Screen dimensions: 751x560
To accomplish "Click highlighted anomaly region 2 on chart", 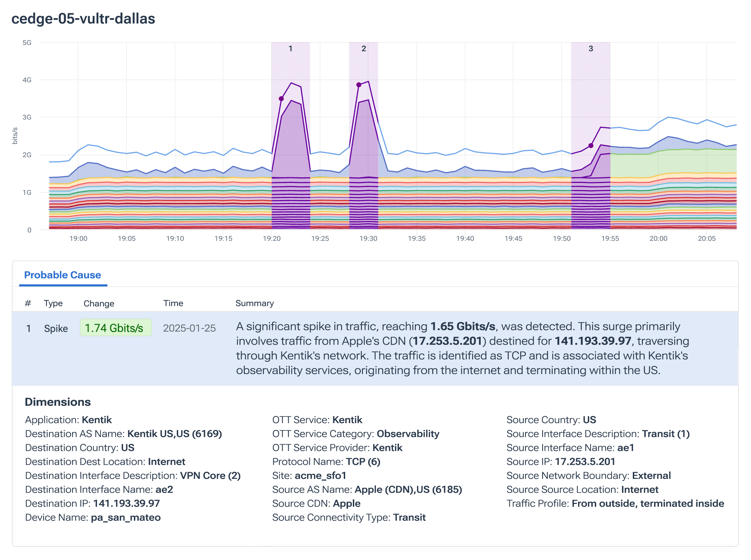I will pos(363,63).
